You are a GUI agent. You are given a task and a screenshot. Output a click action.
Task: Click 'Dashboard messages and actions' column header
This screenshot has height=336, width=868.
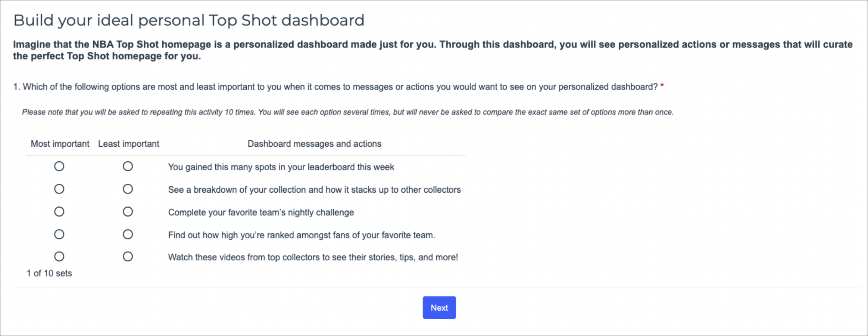tap(314, 144)
